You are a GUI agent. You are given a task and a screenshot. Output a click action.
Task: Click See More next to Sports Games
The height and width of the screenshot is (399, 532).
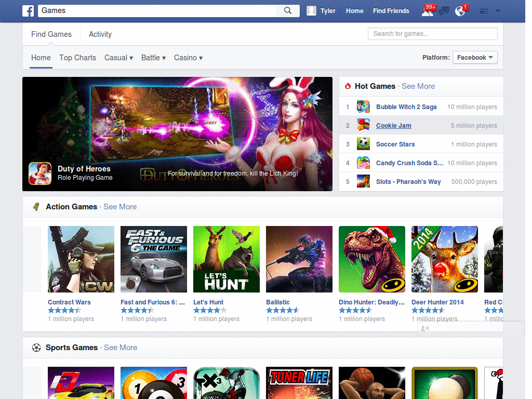coord(121,348)
